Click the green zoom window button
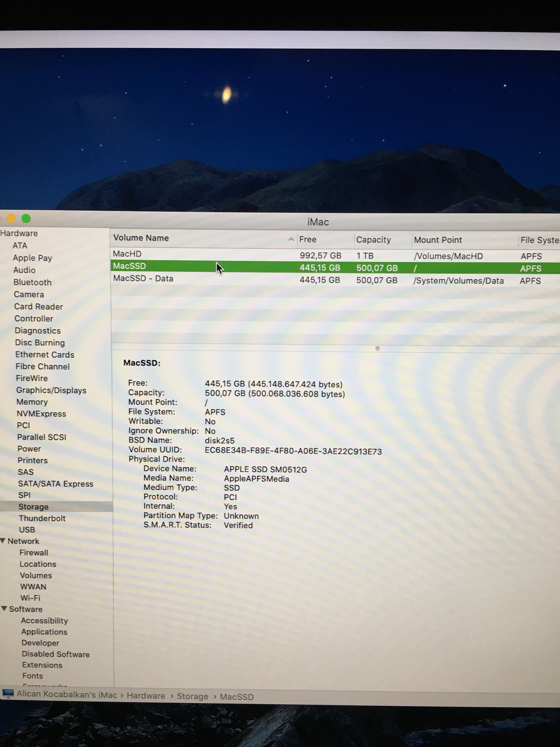Image resolution: width=560 pixels, height=747 pixels. [x=26, y=218]
